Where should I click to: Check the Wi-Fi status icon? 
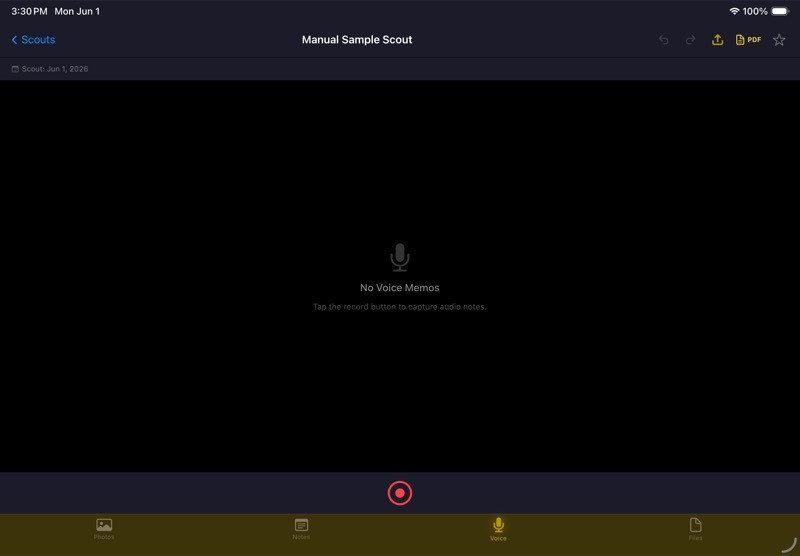(x=734, y=11)
